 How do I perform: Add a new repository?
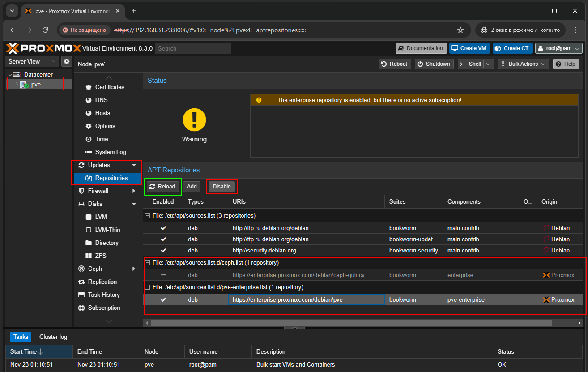192,187
